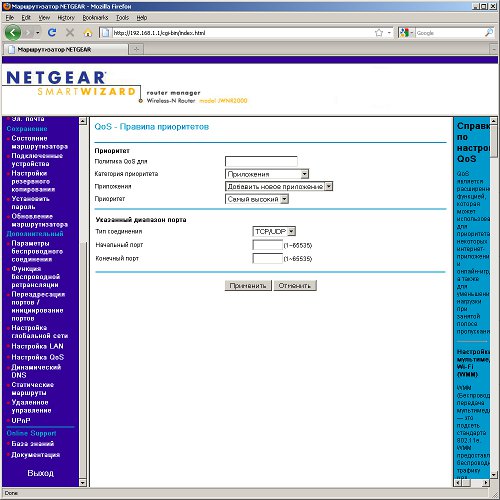Click the sidebar scrollbar down arrow
This screenshot has height=500, width=500.
[83, 483]
